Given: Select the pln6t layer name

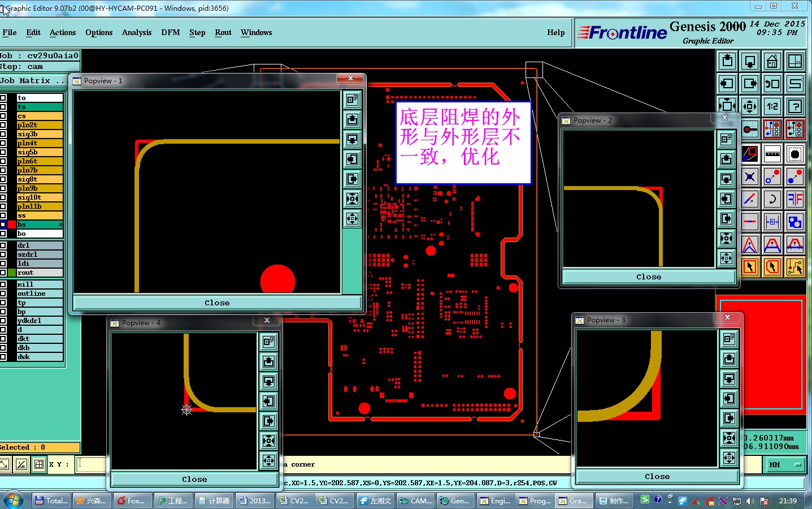Looking at the screenshot, I should tap(40, 161).
